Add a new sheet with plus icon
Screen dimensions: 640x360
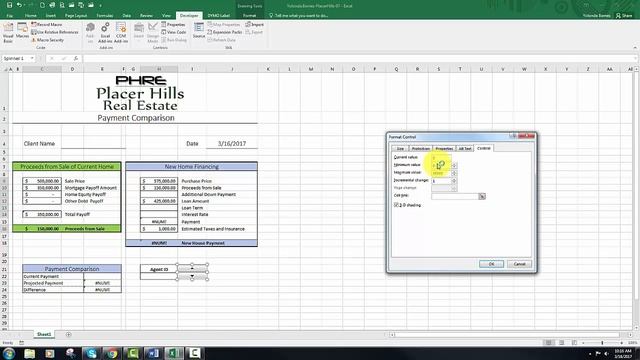click(69, 335)
